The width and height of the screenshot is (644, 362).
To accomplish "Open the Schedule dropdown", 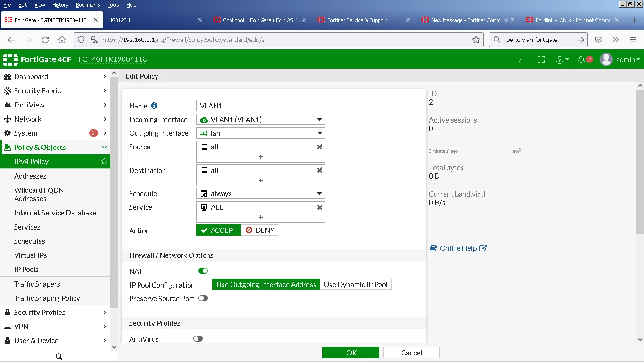I will click(261, 194).
